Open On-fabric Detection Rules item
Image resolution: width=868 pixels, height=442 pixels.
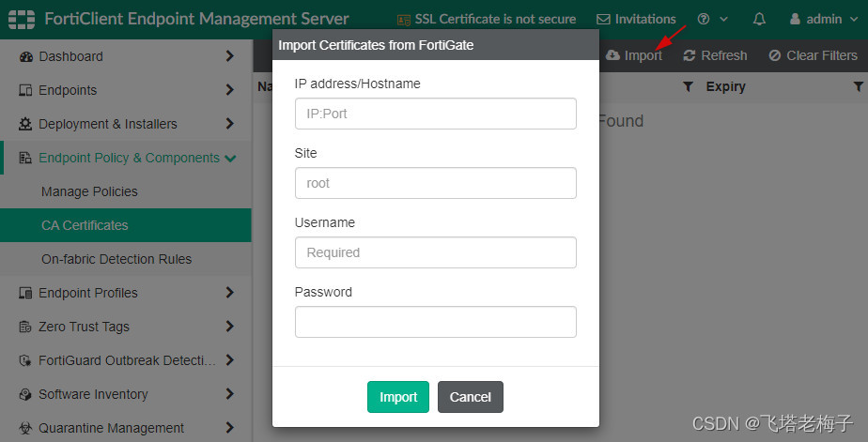[126, 259]
